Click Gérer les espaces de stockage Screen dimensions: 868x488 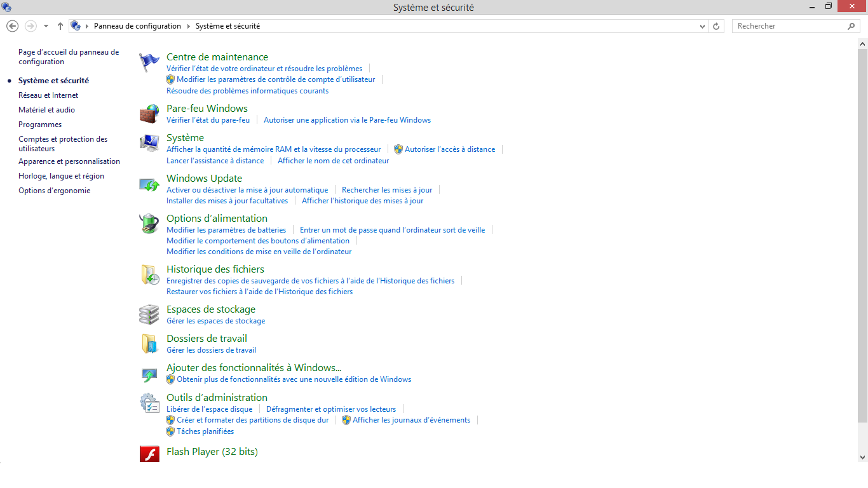[215, 321]
